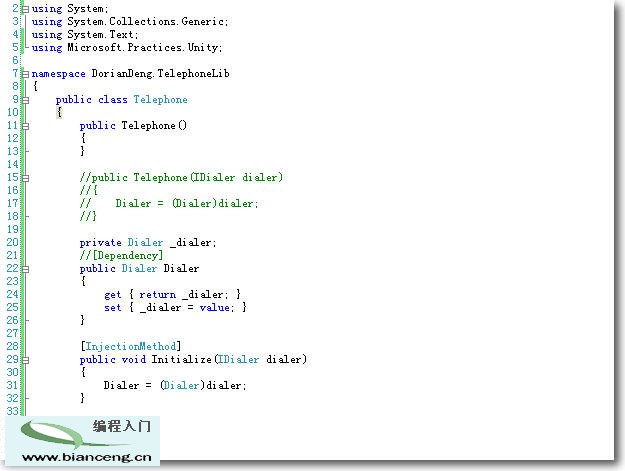Click the 'Telephone' class name on line 9
Screen dimensions: 625x471
click(160, 99)
